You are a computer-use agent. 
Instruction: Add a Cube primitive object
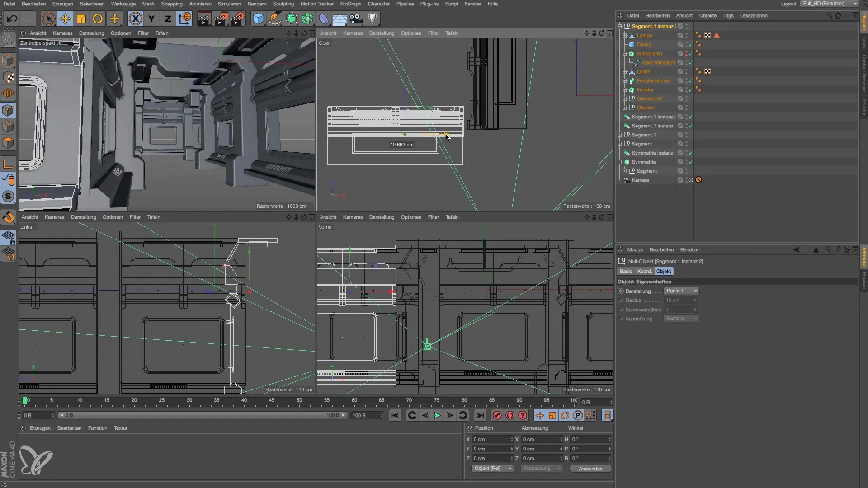(x=258, y=19)
